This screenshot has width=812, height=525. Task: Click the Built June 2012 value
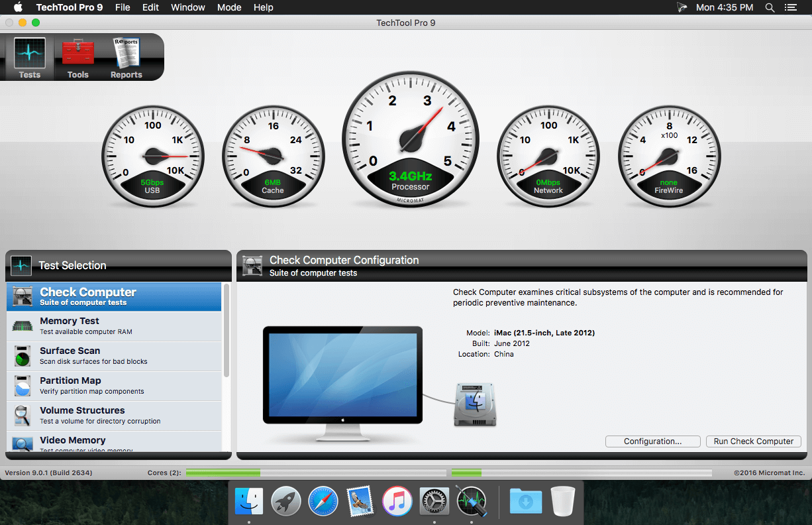coord(512,343)
